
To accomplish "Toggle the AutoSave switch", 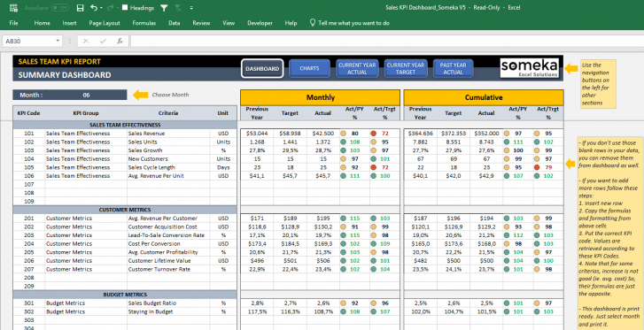I will [x=61, y=8].
